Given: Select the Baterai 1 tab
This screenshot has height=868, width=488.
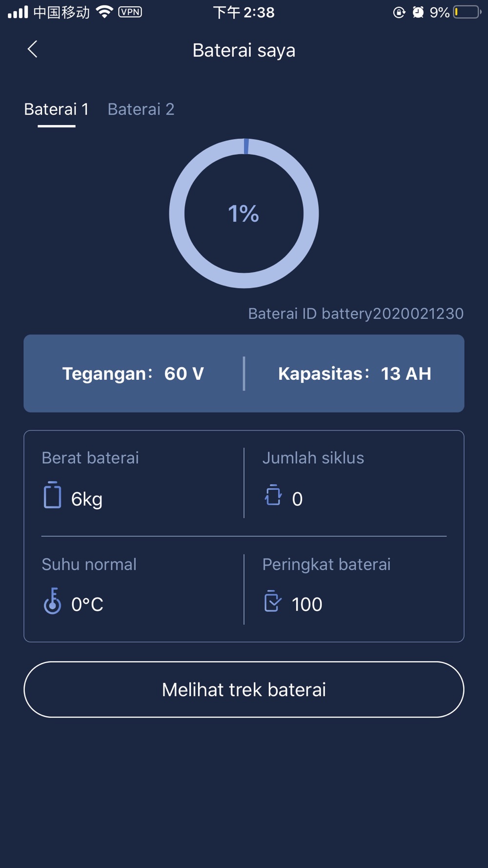Looking at the screenshot, I should (x=57, y=109).
